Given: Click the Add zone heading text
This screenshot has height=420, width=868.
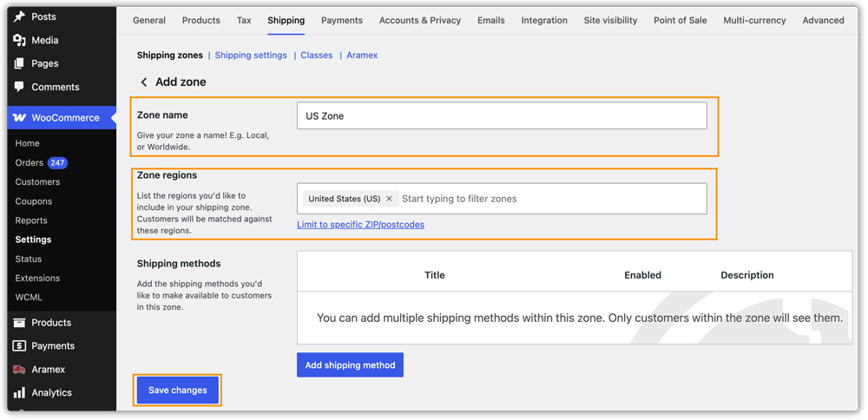Looking at the screenshot, I should (181, 82).
